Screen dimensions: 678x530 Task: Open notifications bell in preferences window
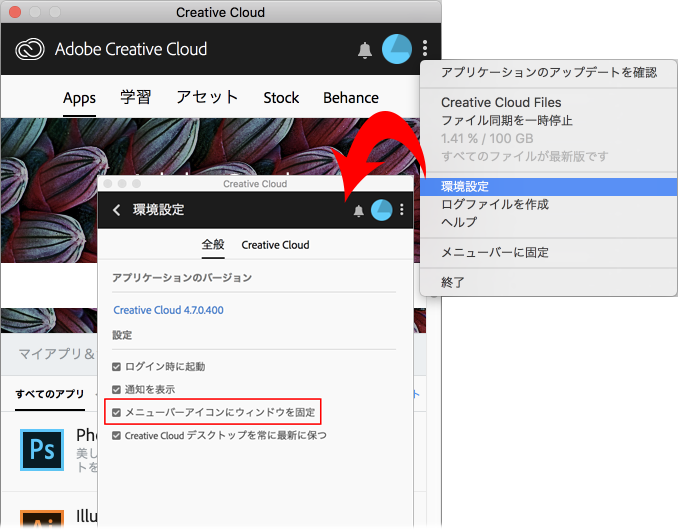coord(358,211)
